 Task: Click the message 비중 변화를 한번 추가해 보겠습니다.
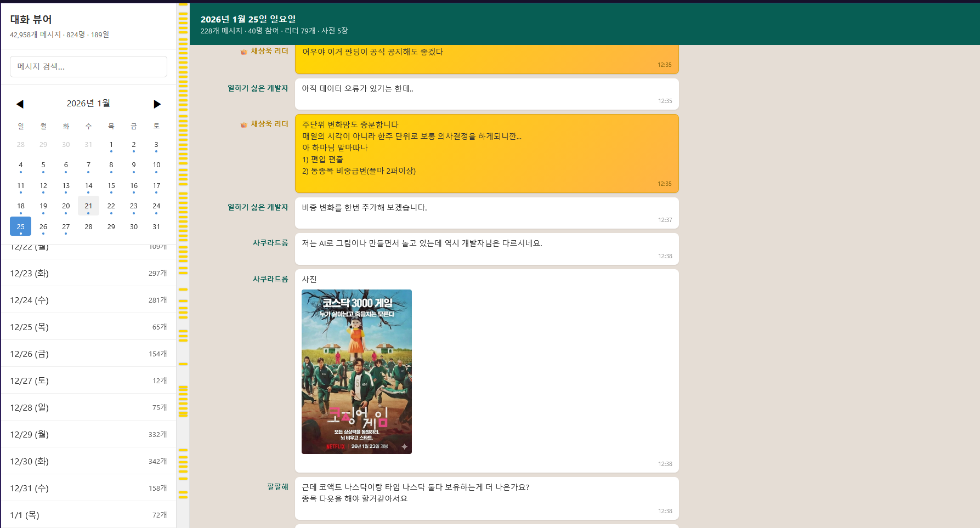coord(487,213)
